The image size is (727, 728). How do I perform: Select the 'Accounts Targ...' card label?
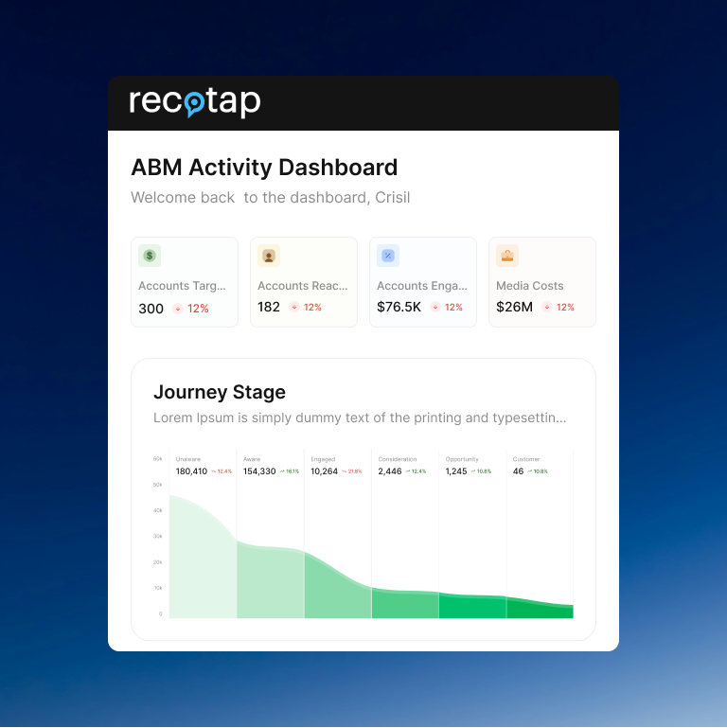(x=182, y=286)
